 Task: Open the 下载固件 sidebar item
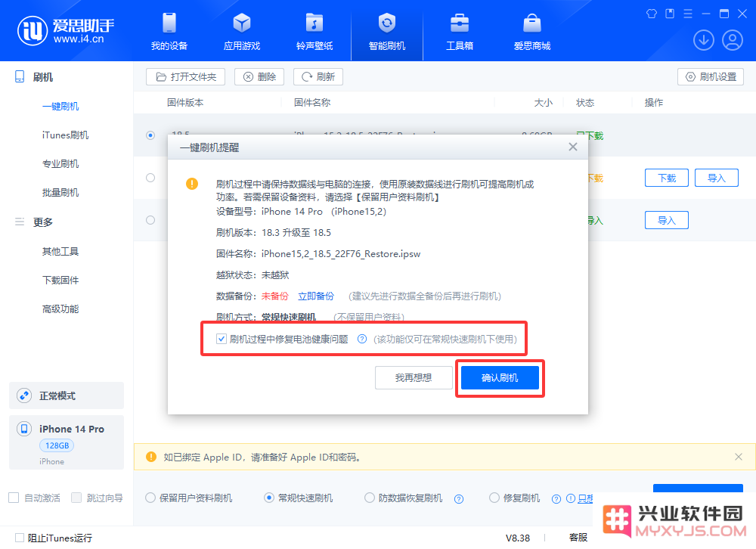pyautogui.click(x=60, y=280)
